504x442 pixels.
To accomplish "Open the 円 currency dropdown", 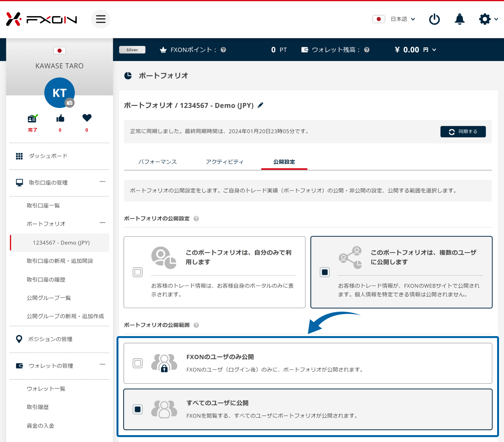I will 430,50.
